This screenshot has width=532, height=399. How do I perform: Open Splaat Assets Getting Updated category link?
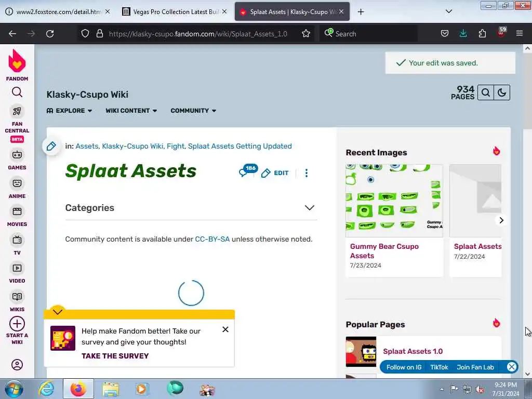pyautogui.click(x=240, y=146)
